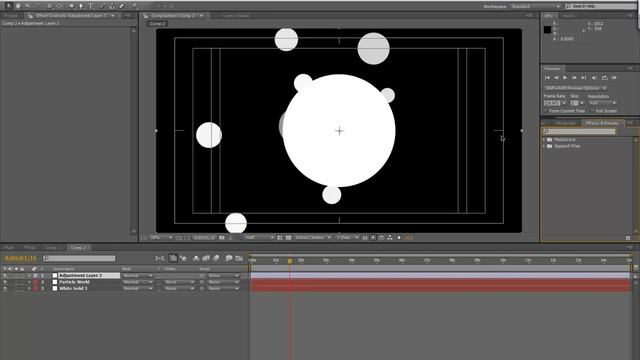Select Comp 2 timeline tab
Image resolution: width=640 pixels, height=360 pixels.
(78, 248)
